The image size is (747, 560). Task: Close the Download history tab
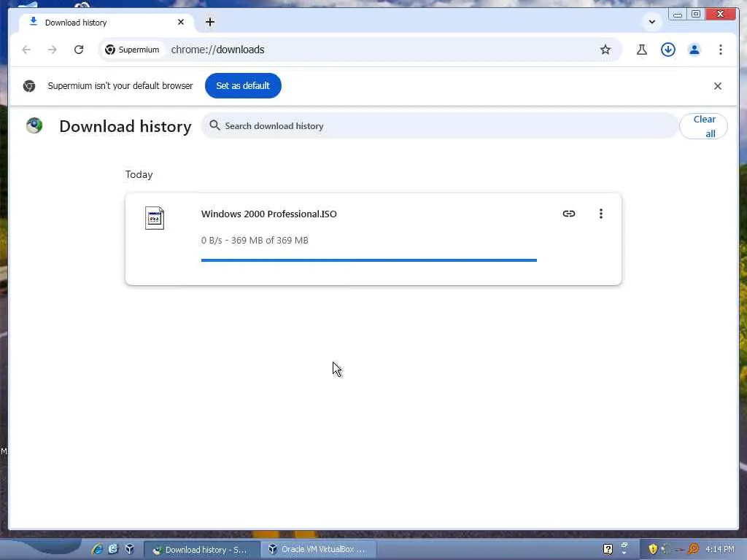coord(181,23)
